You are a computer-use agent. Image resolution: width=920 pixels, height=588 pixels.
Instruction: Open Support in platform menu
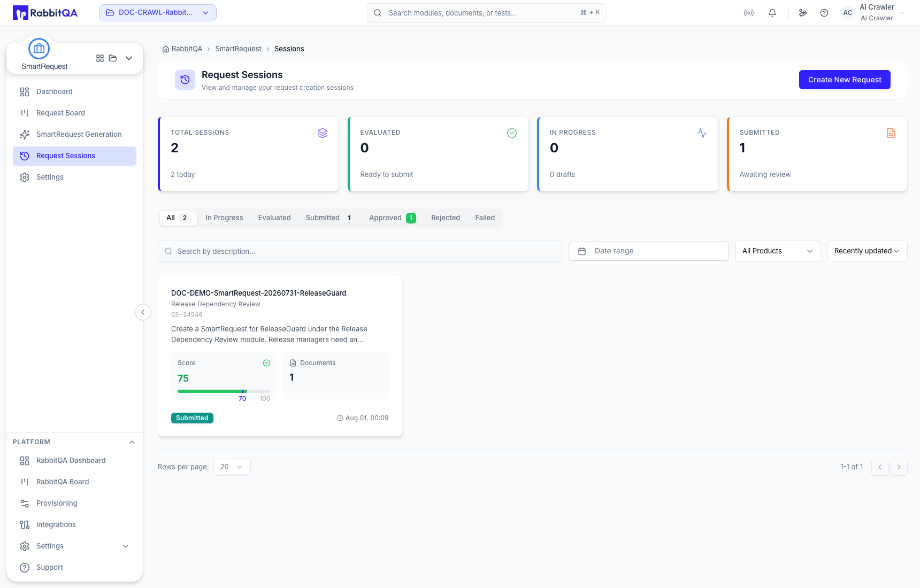[74, 568]
